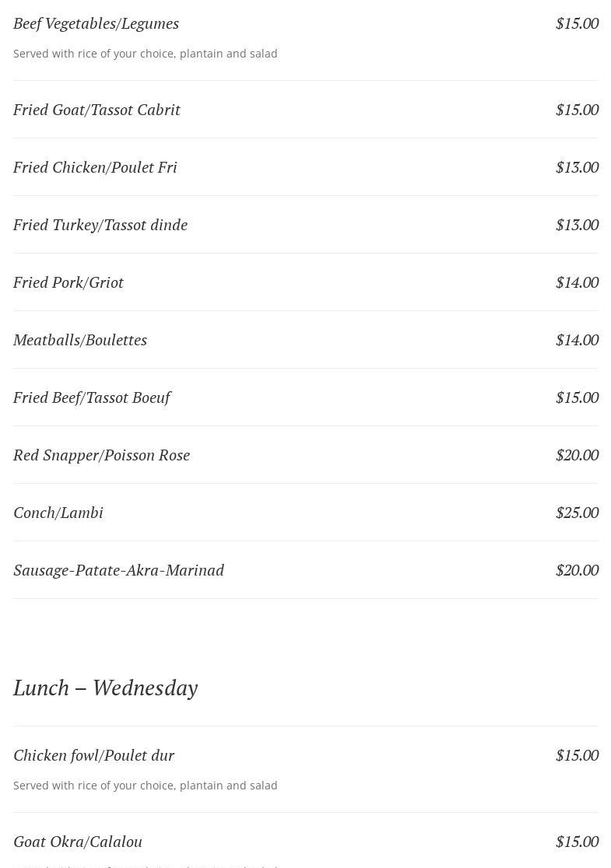
Task: Click Red Snapper/Poisson Rose dish
Action: (x=101, y=455)
